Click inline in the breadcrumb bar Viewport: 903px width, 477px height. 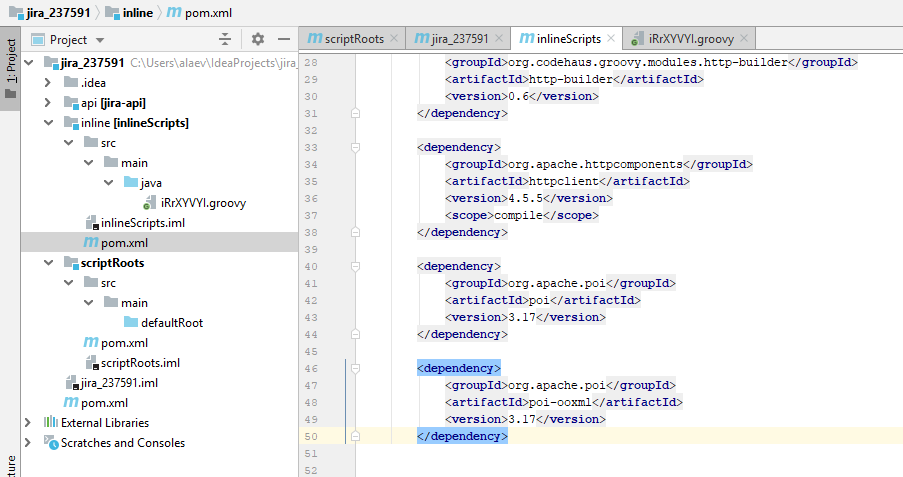pos(130,13)
